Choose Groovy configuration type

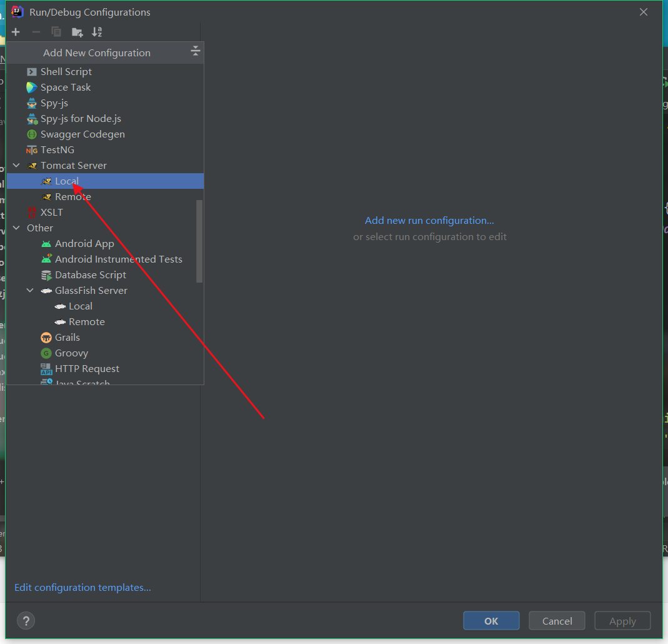tap(105, 353)
